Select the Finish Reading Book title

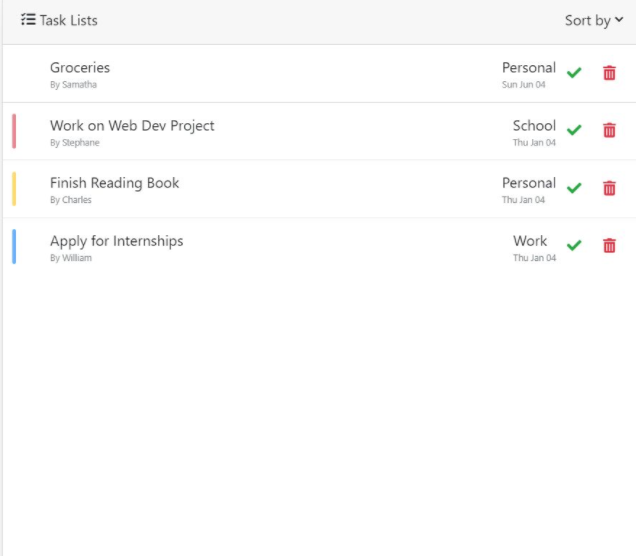(114, 183)
